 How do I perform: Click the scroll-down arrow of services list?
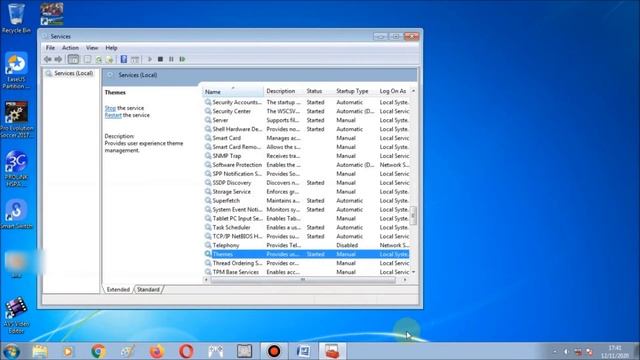(x=413, y=272)
